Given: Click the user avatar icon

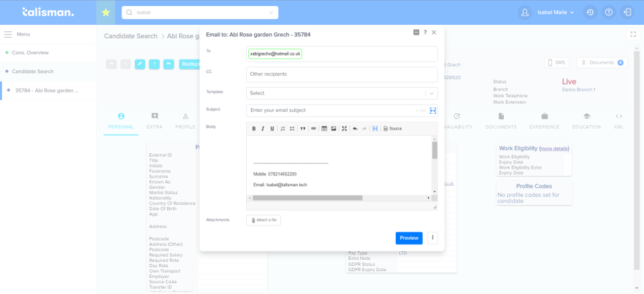Looking at the screenshot, I should pos(525,12).
